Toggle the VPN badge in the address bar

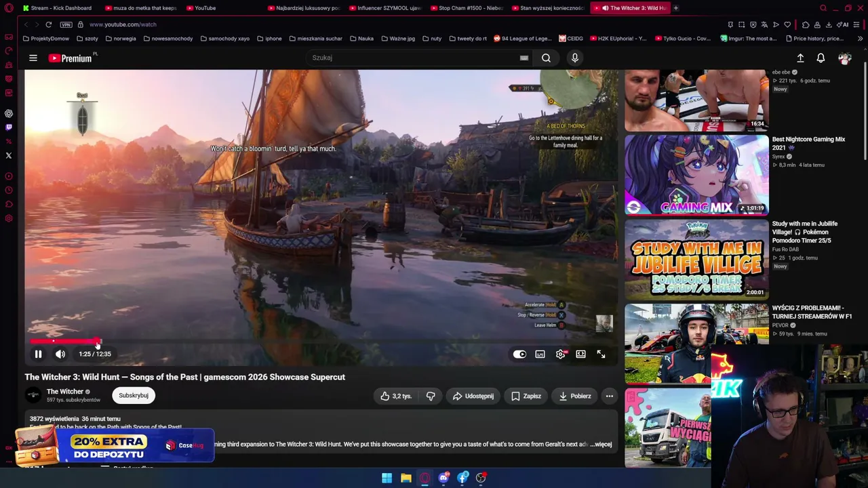coord(66,24)
